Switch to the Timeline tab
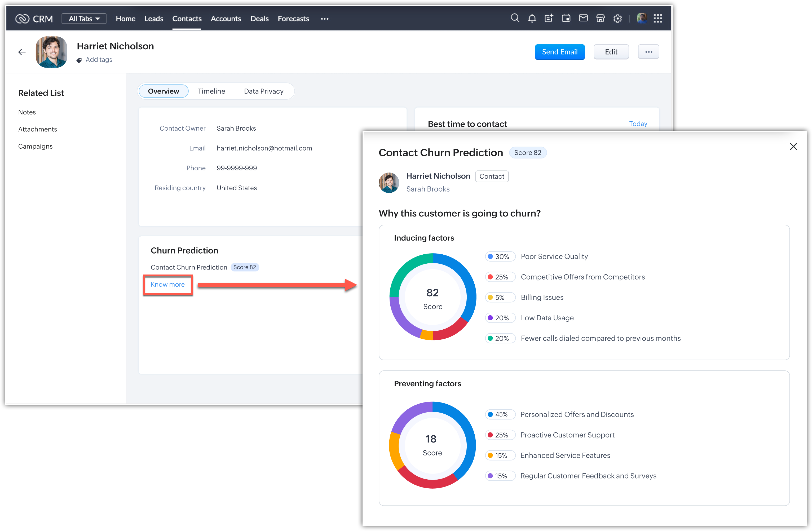This screenshot has height=531, width=812. [x=211, y=91]
